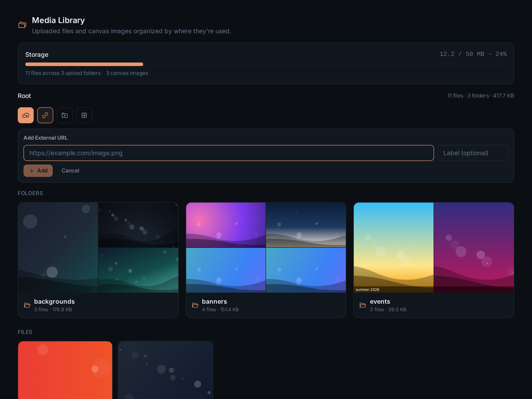Click the '3 canvas images' text

[127, 73]
